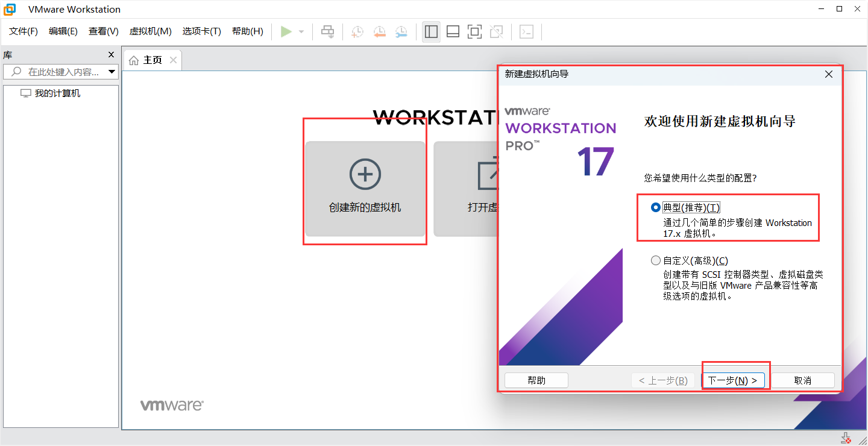Click the console view toolbar icon
Viewport: 868px width, 446px height.
point(526,31)
